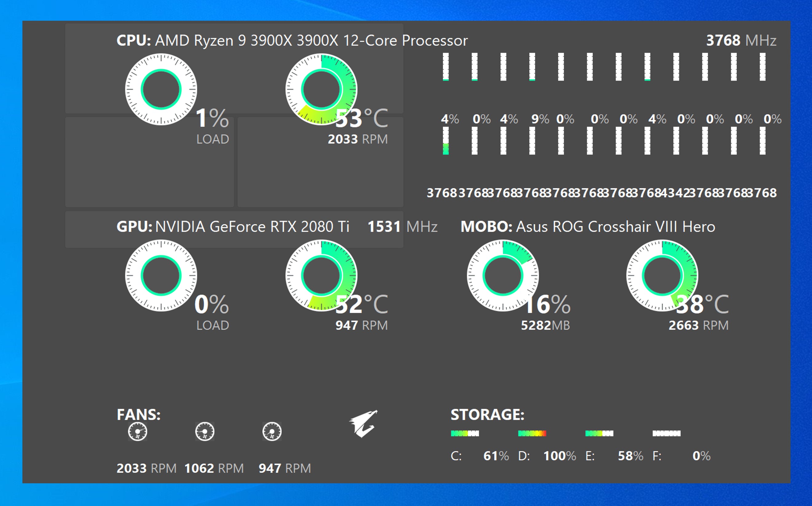Click the motherboard 38°C temperature gauge
Image resolution: width=812 pixels, height=506 pixels.
click(x=662, y=275)
